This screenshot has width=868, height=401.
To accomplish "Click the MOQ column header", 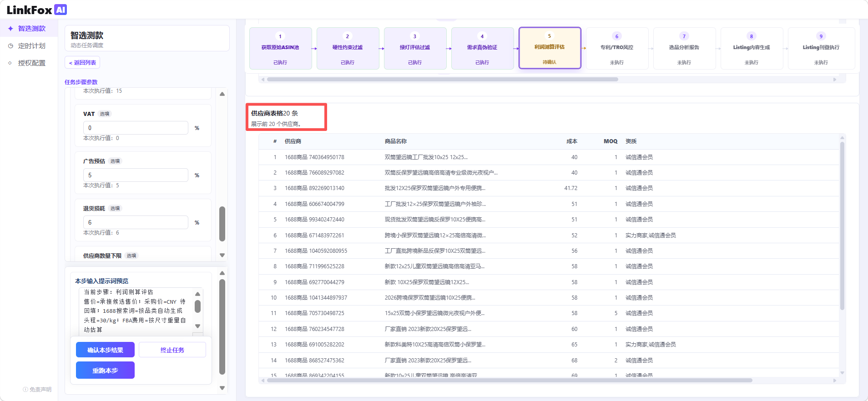I will click(x=611, y=141).
